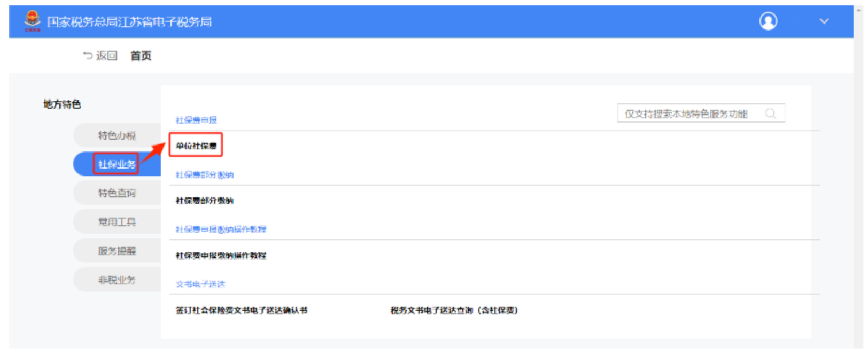The width and height of the screenshot is (868, 358).
Task: Click the magnifier search icon
Action: 770,113
